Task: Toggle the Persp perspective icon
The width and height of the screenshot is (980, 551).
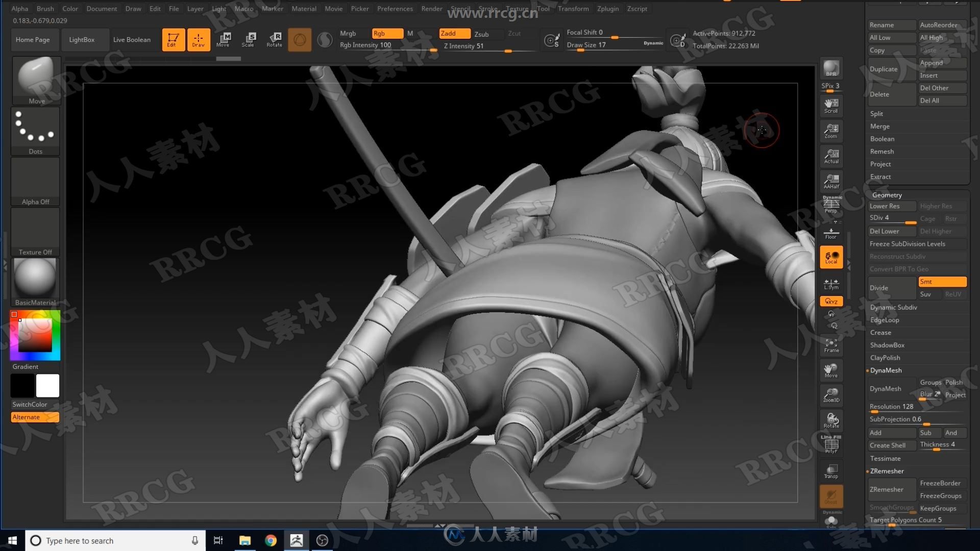Action: [x=831, y=205]
